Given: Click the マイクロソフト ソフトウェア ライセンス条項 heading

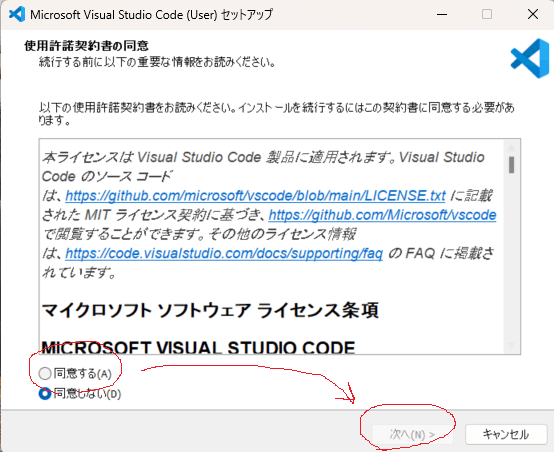Looking at the screenshot, I should coord(210,311).
